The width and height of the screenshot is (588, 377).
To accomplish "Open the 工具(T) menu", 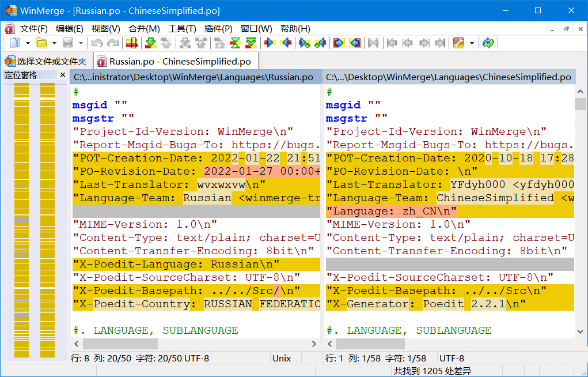I will point(182,29).
